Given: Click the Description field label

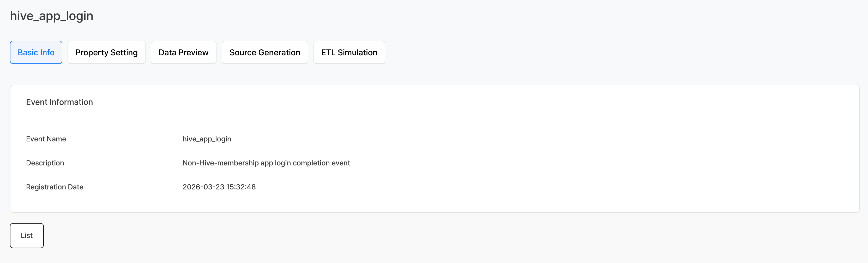Looking at the screenshot, I should point(45,163).
